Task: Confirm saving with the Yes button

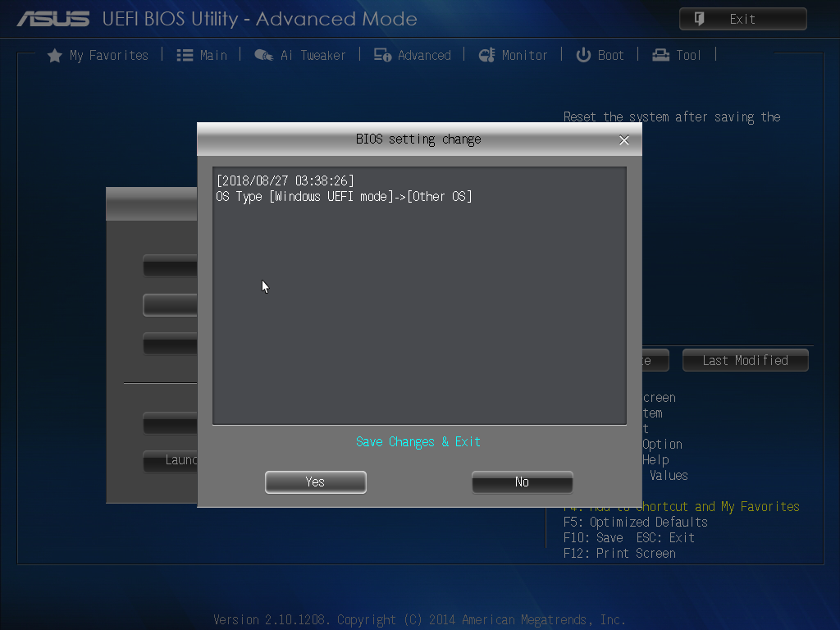Action: tap(316, 482)
